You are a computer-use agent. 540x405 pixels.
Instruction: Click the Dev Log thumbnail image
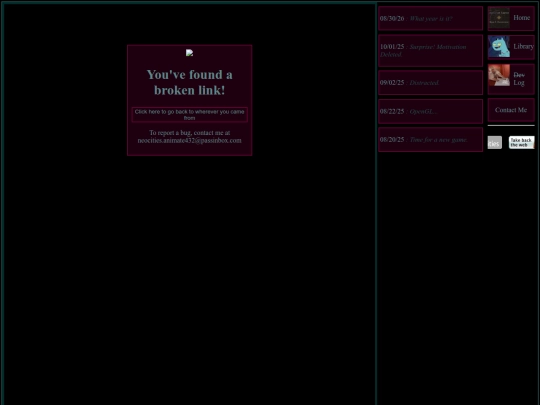click(x=499, y=75)
